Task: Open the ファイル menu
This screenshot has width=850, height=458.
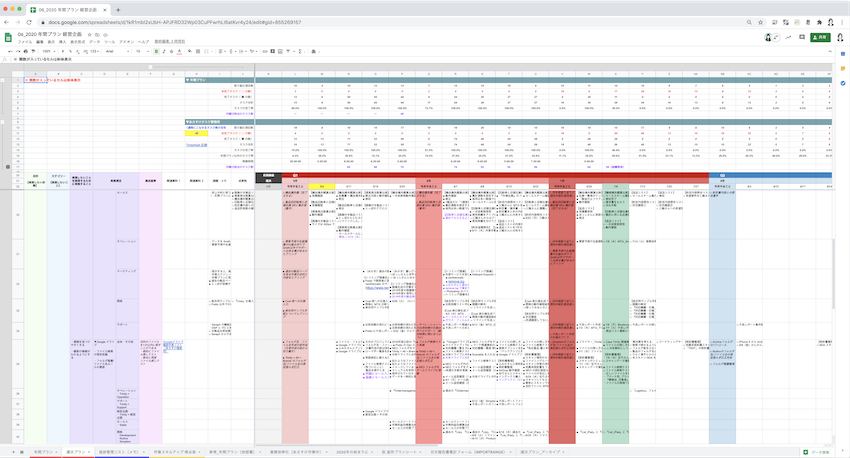Action: point(25,42)
